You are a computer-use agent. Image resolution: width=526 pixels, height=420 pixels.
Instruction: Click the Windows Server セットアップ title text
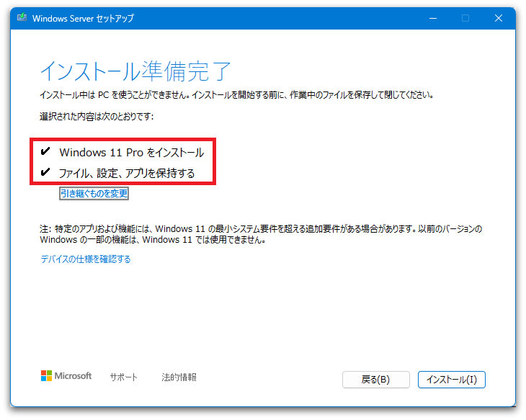click(83, 18)
